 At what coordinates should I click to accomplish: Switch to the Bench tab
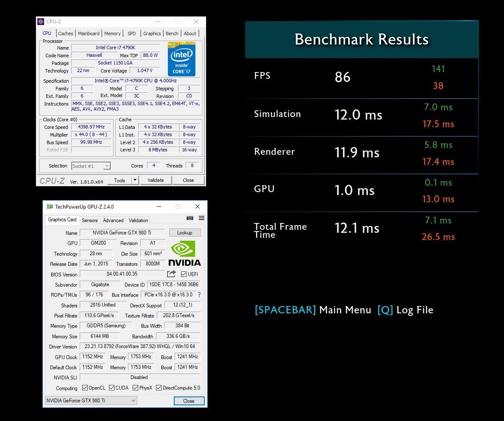pyautogui.click(x=172, y=33)
